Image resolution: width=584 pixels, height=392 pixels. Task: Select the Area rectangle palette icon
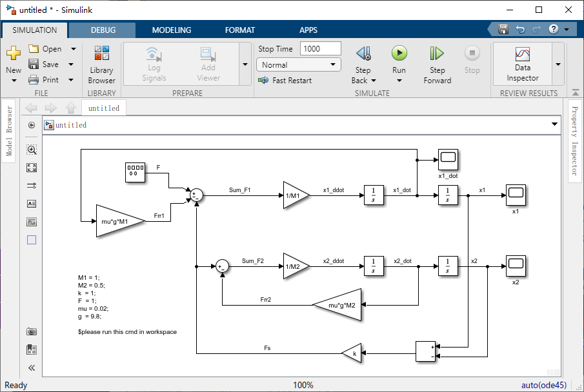coord(32,240)
